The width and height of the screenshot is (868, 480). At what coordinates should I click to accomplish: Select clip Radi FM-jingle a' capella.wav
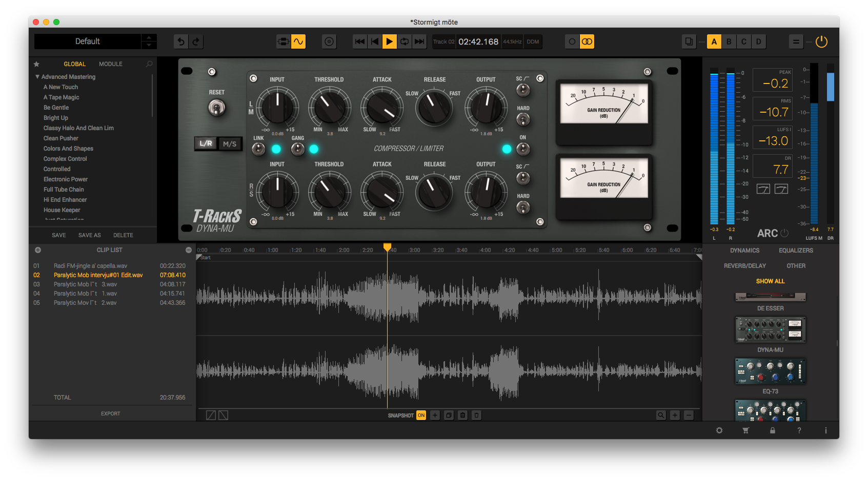109,266
